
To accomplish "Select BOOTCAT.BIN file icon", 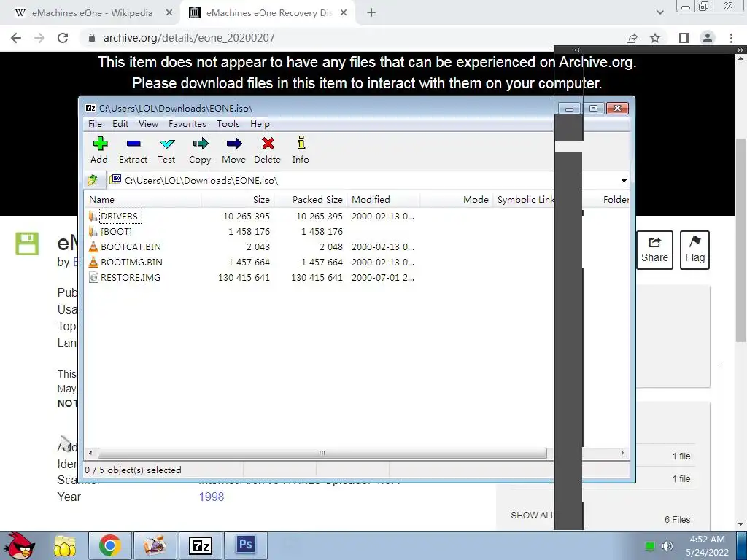I will tap(93, 246).
